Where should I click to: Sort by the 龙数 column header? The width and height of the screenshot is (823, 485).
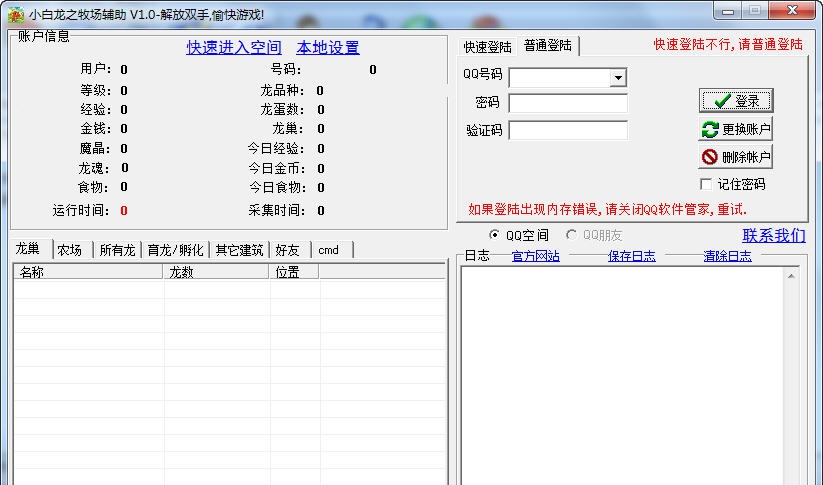pos(216,272)
